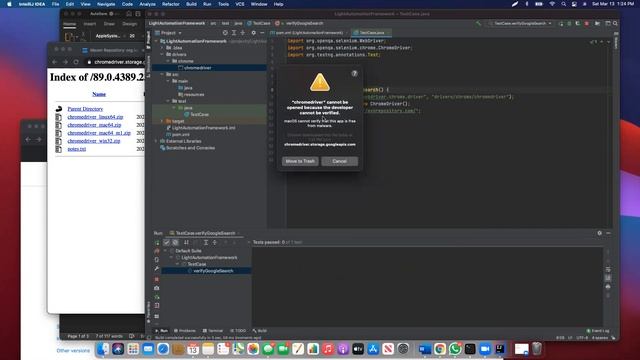This screenshot has height=360, width=640.
Task: Open Terminal tool window tab
Action: 213,331
